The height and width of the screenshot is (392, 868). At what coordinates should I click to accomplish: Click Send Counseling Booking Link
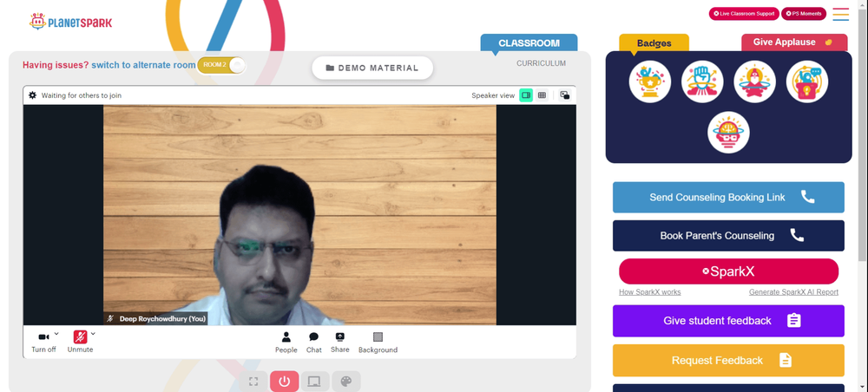pyautogui.click(x=728, y=198)
